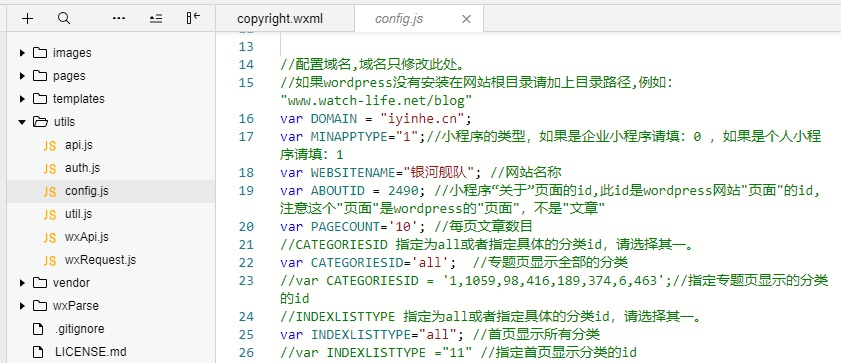Image resolution: width=841 pixels, height=363 pixels.
Task: Open util.js file
Action: (x=78, y=214)
